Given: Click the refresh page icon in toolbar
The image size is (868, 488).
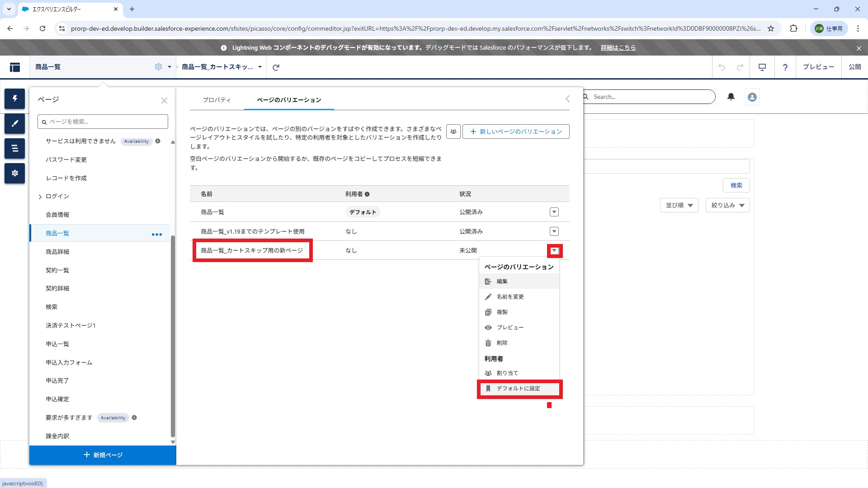Looking at the screenshot, I should click(276, 67).
